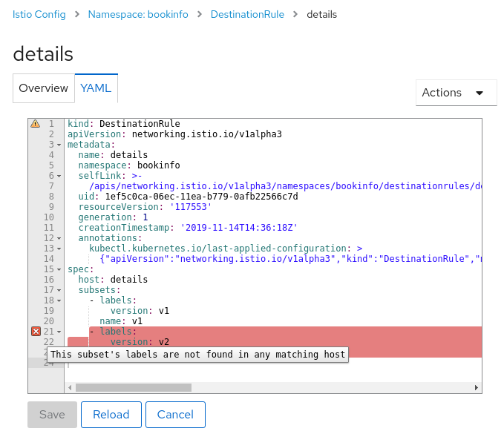Click the warning icon on line 1
The height and width of the screenshot is (434, 504).
36,124
